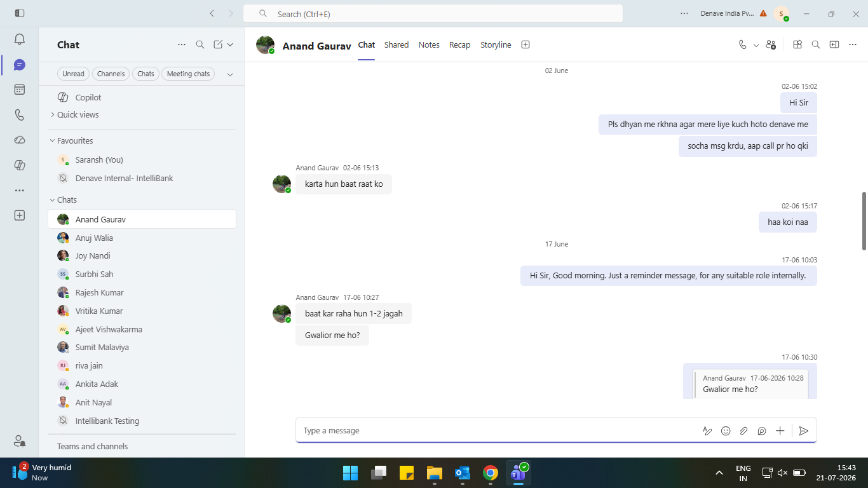
Task: Open File Explorer from the taskbar
Action: 435,473
